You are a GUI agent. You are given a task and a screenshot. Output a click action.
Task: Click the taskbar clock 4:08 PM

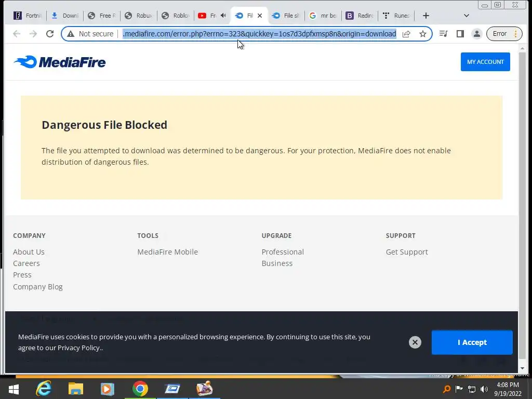(508, 389)
